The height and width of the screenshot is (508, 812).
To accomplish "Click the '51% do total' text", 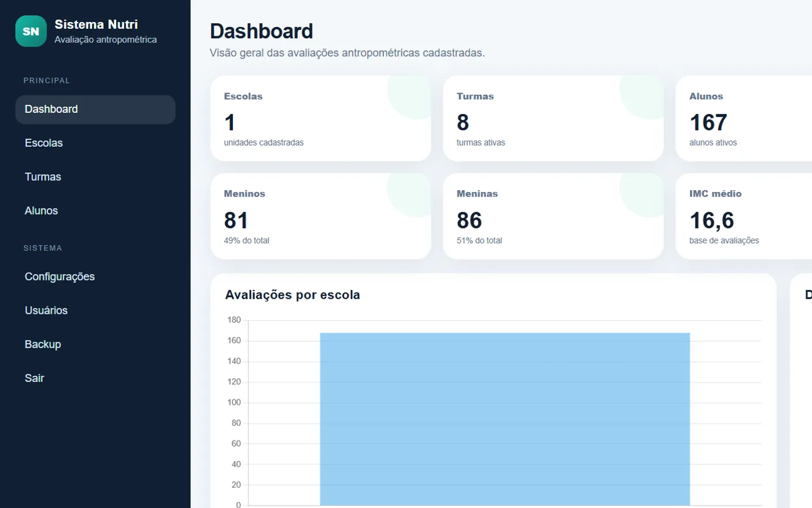I will 479,240.
